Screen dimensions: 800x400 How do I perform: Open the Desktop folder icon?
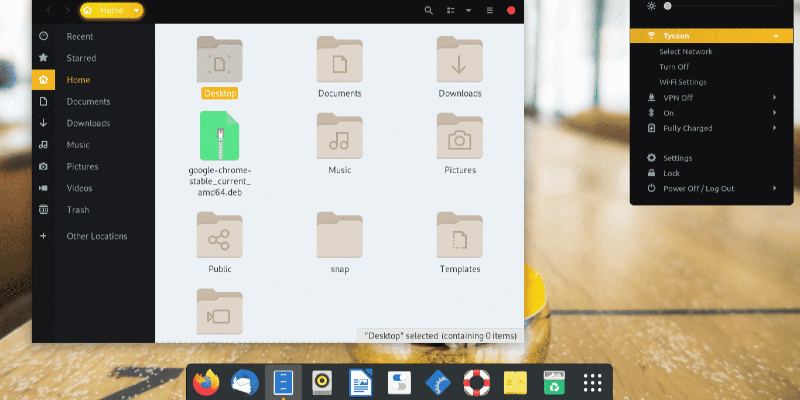pos(219,59)
